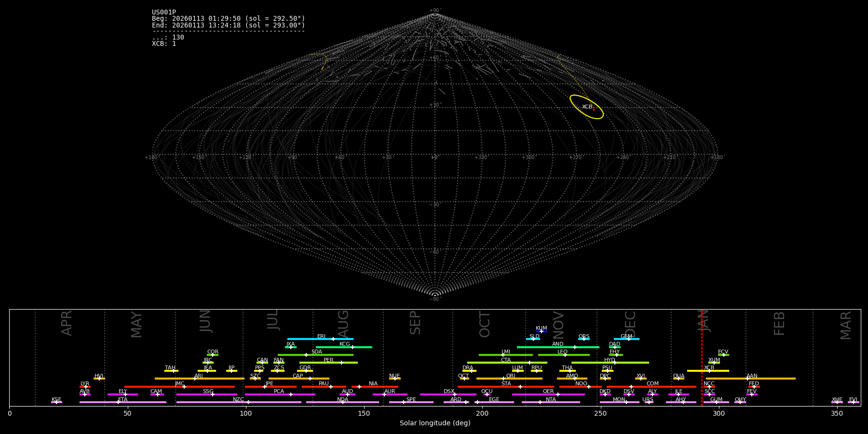Click the red dashed current solar longitude line
Screen dimensions: 868x434
point(702,357)
